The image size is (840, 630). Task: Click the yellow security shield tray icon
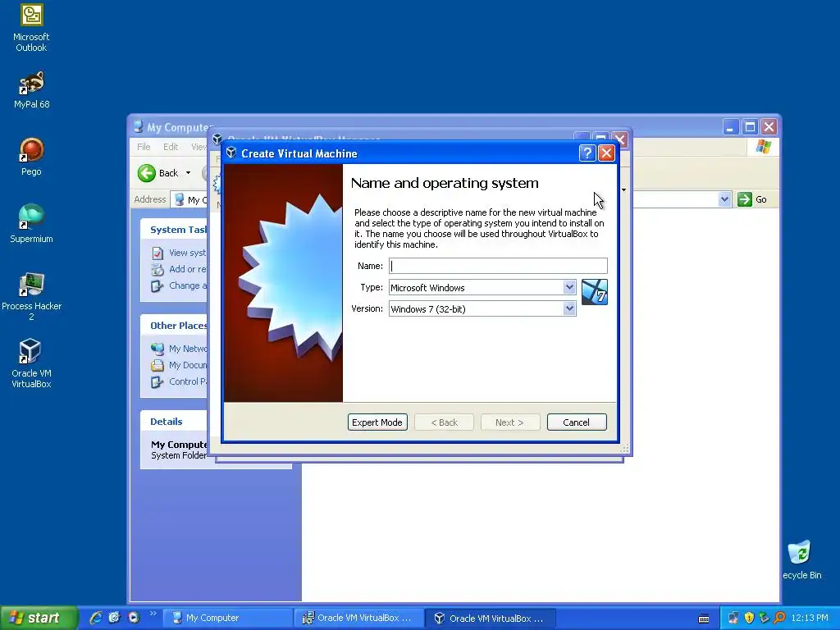pyautogui.click(x=749, y=618)
